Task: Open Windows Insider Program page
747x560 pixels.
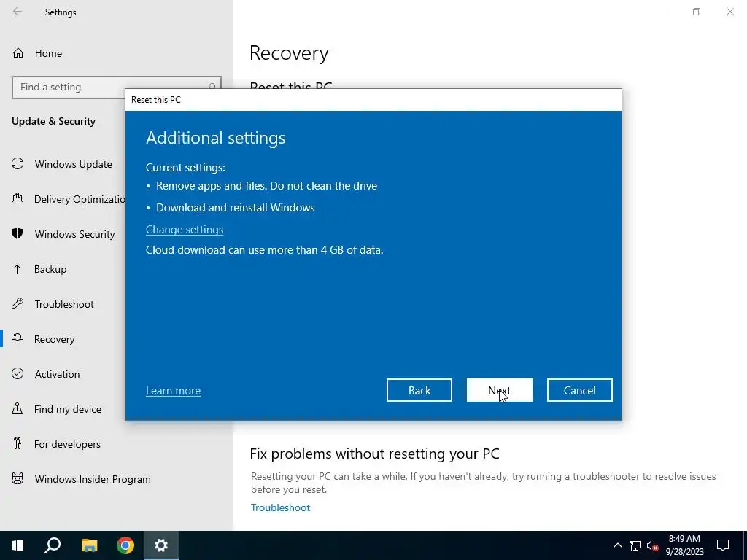Action: point(93,479)
